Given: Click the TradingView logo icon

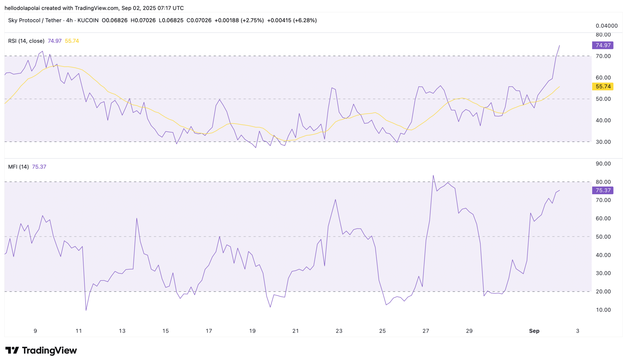Looking at the screenshot, I should (12, 350).
